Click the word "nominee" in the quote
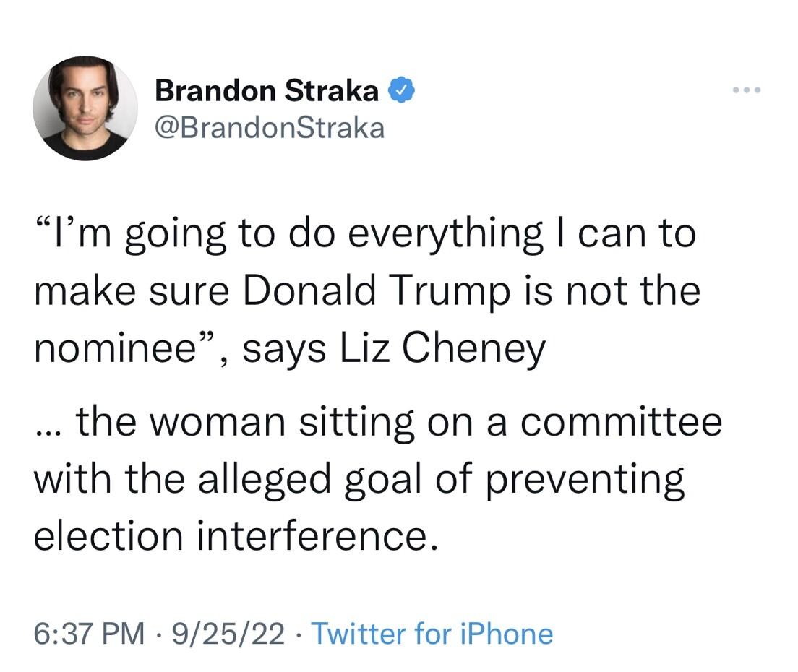Screen dimensions: 798x672 click(x=116, y=350)
